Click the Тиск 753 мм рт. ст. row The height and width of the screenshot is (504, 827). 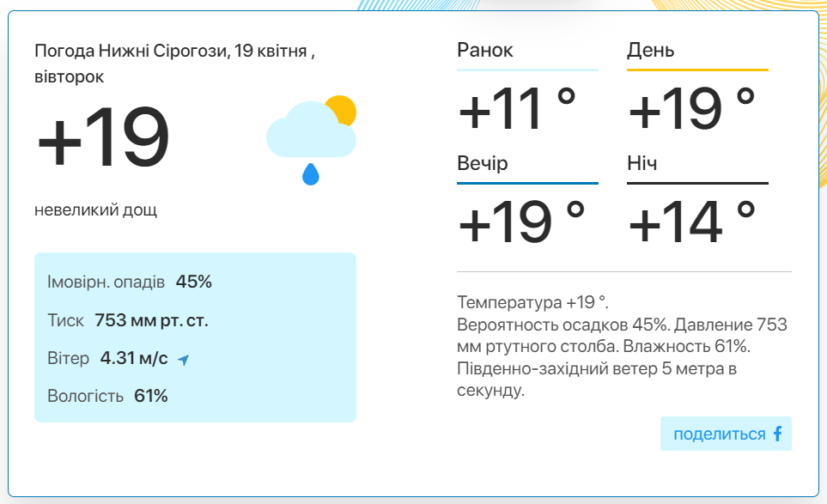click(128, 320)
